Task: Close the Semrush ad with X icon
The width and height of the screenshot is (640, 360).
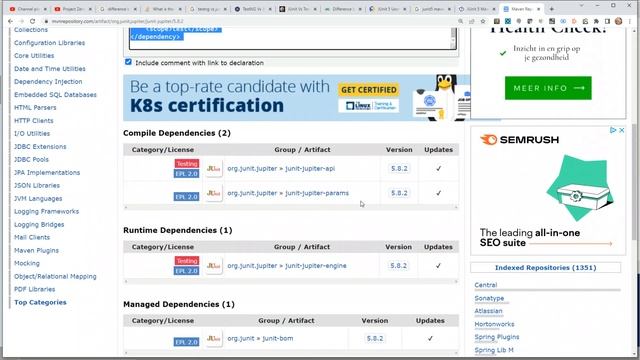Action: pos(622,130)
